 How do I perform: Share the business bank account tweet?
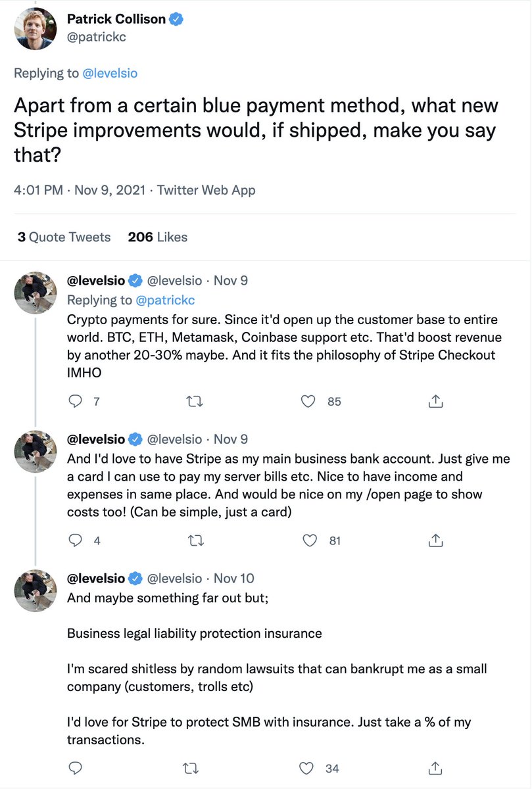(435, 540)
